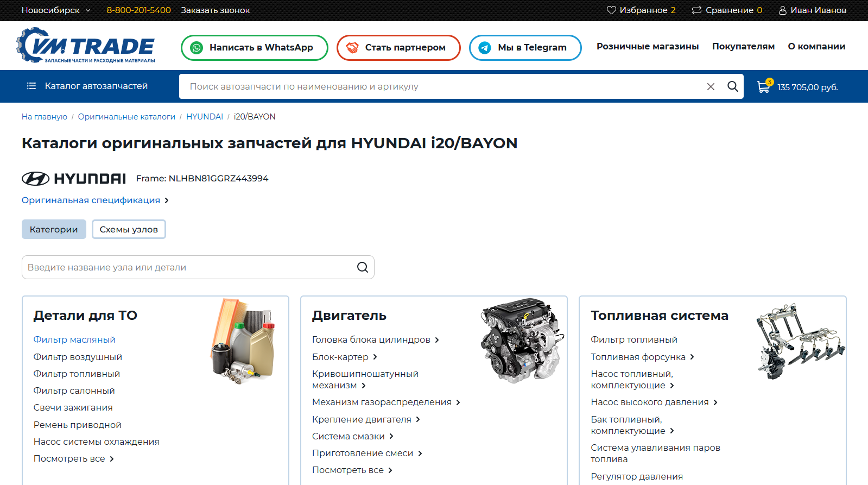This screenshot has width=868, height=485.
Task: Open Ремень приводной link
Action: point(78,425)
